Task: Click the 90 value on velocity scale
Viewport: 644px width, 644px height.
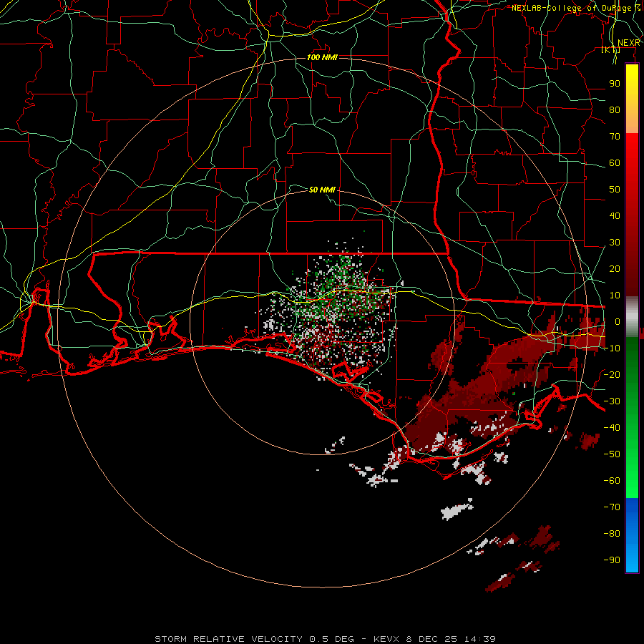Action: coord(615,84)
